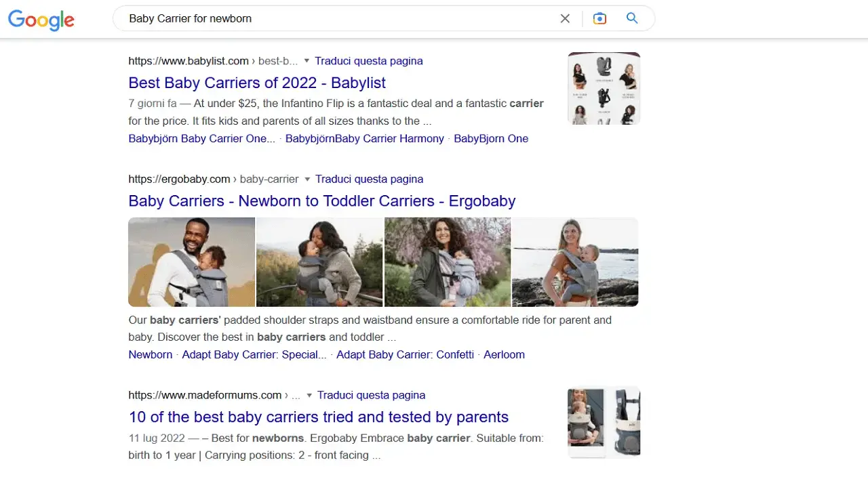Click Traduci questa pagina for the madeformums result
Viewport: 868px width, 481px height.
click(x=372, y=396)
